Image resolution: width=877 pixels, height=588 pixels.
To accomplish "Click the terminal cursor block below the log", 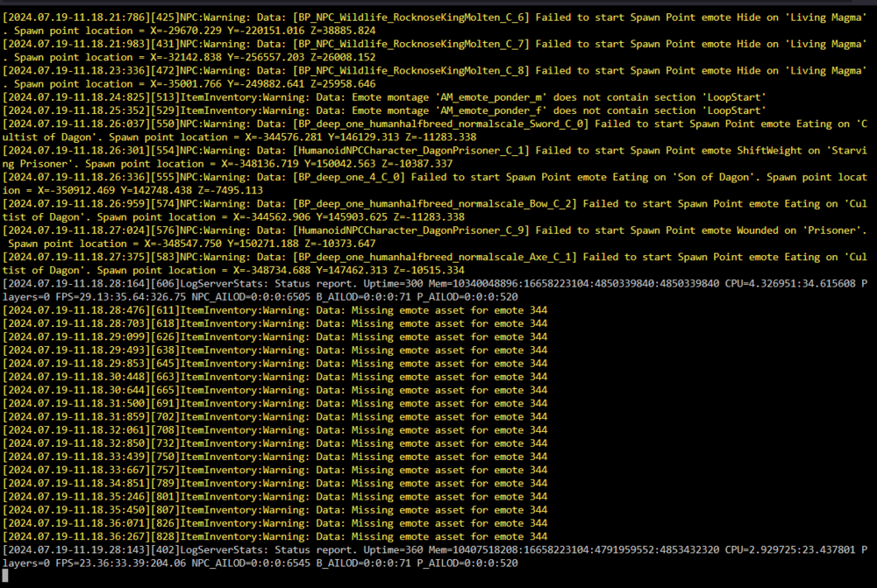I will tap(5, 576).
